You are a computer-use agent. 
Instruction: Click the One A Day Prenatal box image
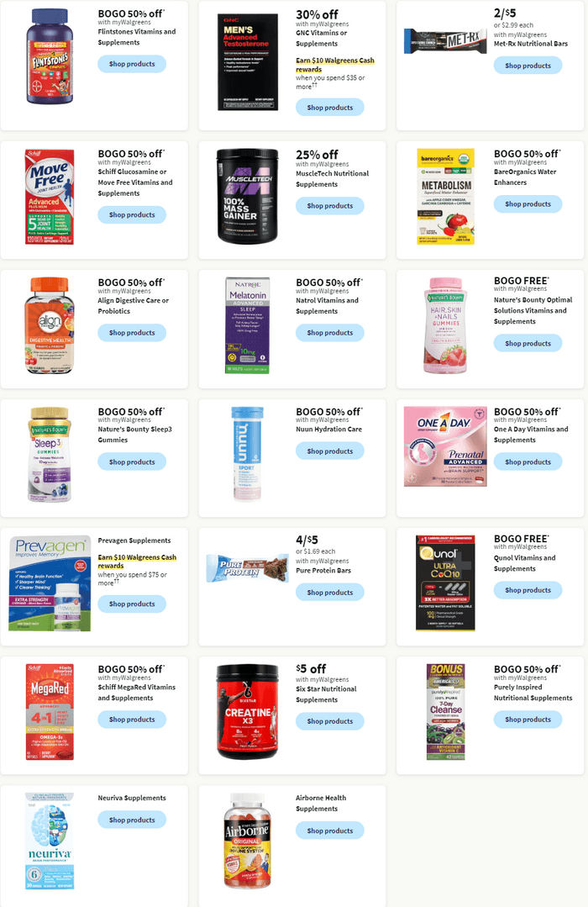coord(445,446)
